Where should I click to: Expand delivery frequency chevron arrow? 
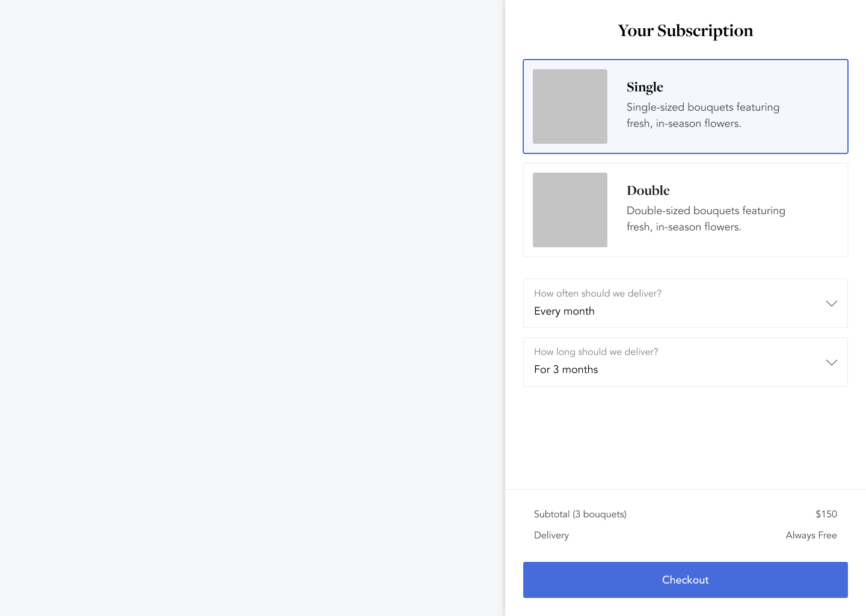[x=832, y=304]
